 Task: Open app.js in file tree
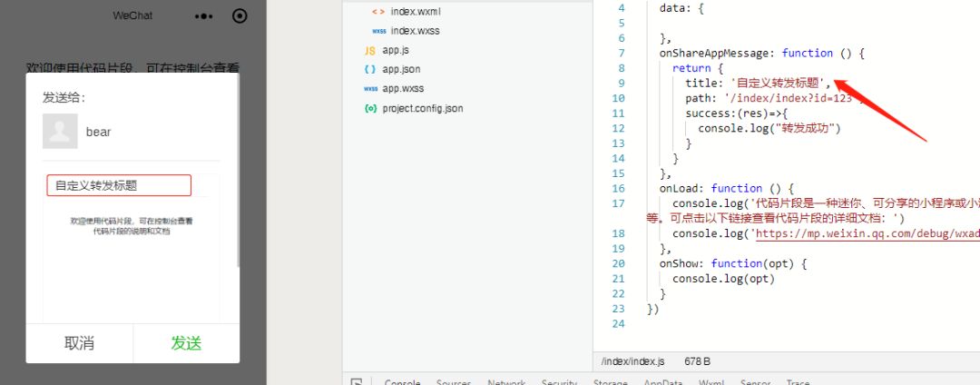click(396, 50)
